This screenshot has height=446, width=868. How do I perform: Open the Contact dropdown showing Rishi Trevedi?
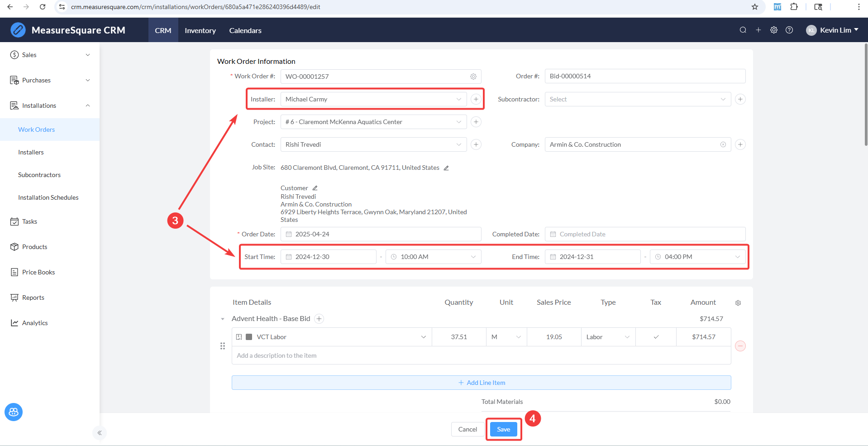pos(374,144)
